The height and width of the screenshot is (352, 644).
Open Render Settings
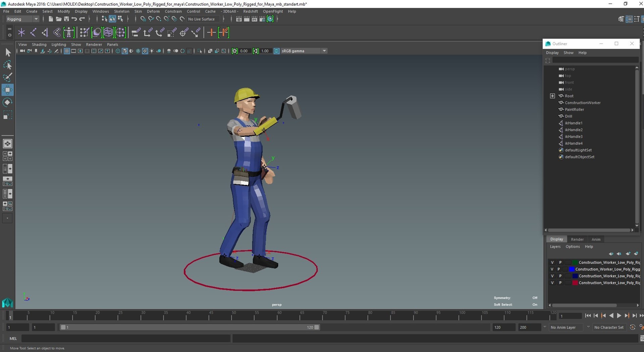point(262,19)
